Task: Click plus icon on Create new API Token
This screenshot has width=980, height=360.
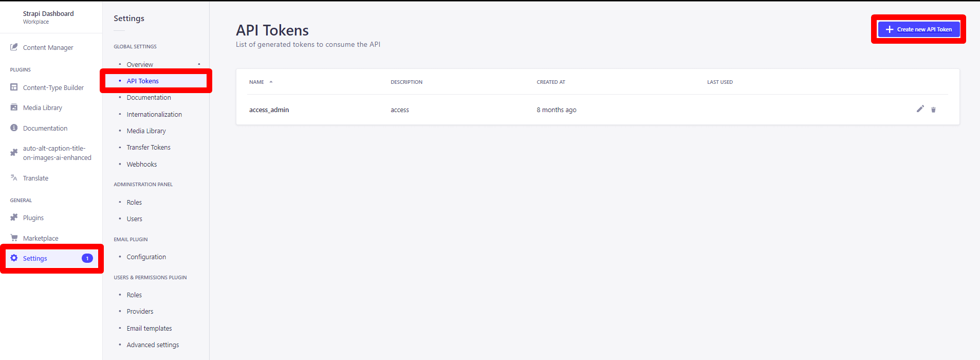Action: click(890, 29)
